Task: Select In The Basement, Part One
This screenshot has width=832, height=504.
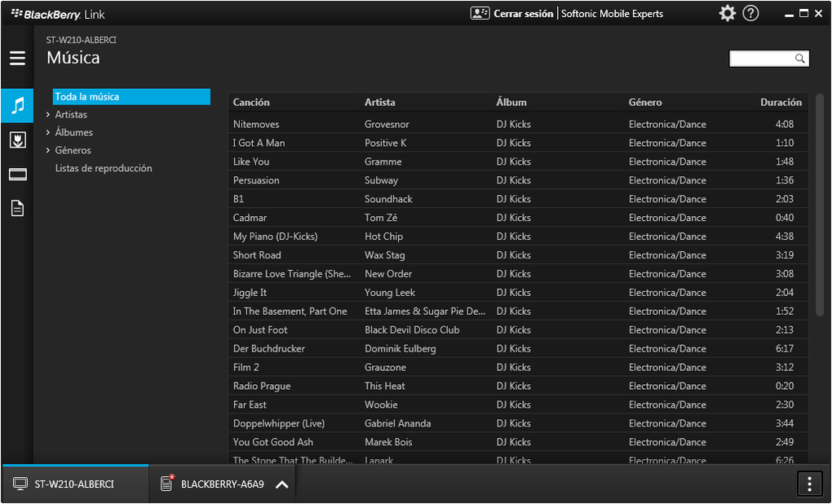Action: pos(290,311)
